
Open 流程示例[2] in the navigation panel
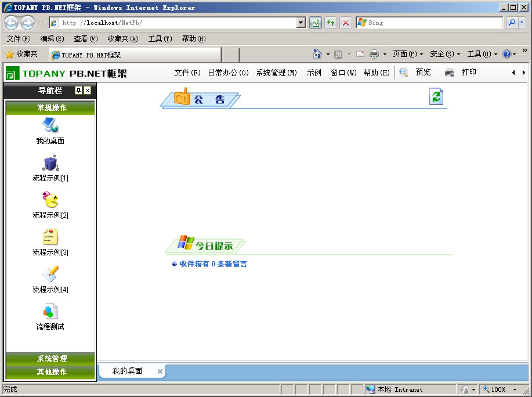point(50,205)
